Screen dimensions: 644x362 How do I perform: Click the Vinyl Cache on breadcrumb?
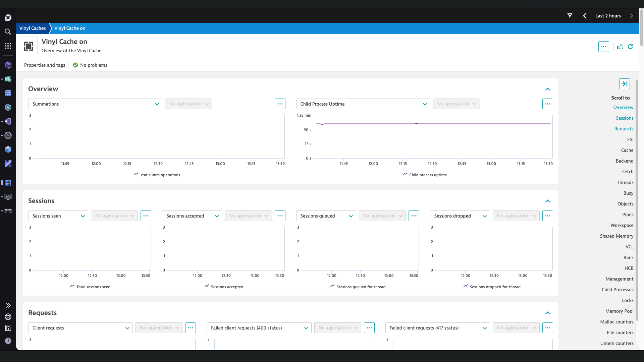coord(70,28)
